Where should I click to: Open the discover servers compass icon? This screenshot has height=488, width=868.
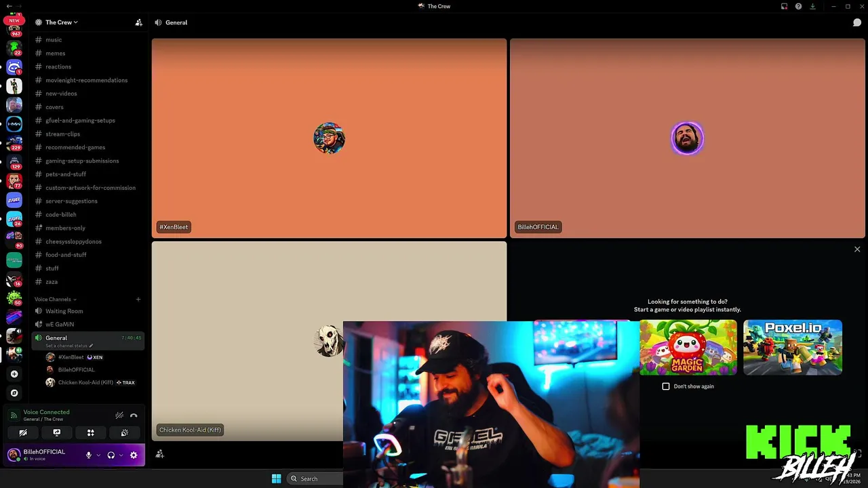tap(14, 392)
